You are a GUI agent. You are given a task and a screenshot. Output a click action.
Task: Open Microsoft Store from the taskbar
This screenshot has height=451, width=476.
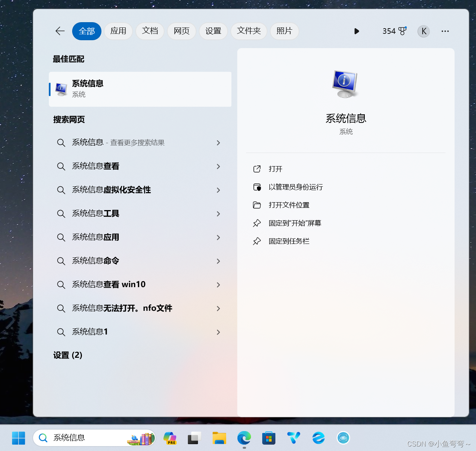pyautogui.click(x=269, y=438)
